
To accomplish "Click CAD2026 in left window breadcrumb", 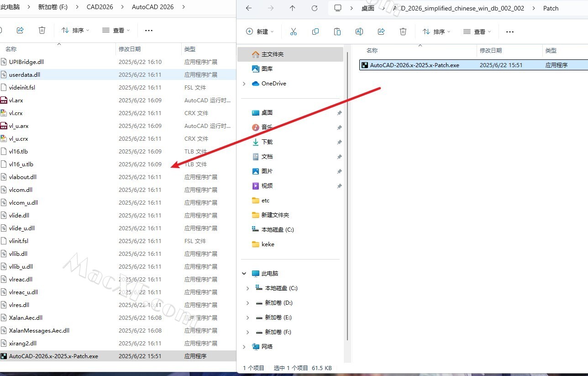I will pyautogui.click(x=100, y=7).
